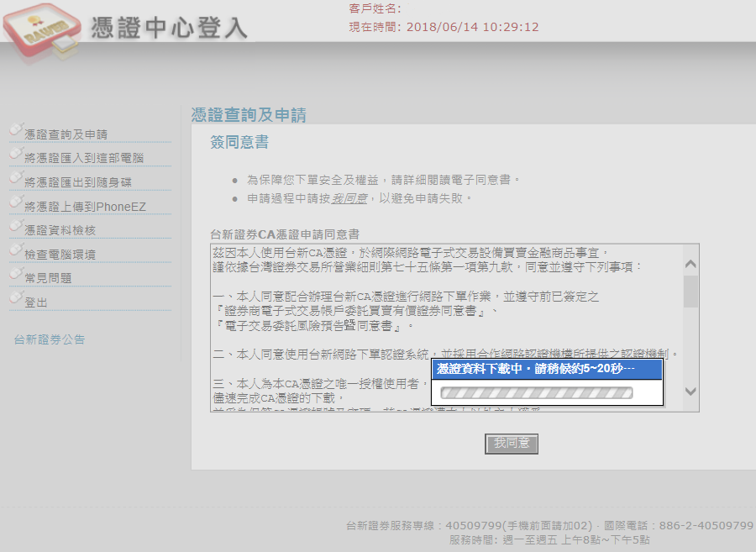This screenshot has width=756, height=552.
Task: Click mouse icon beside 將憑證匯出到隨身碟
Action: click(x=17, y=177)
